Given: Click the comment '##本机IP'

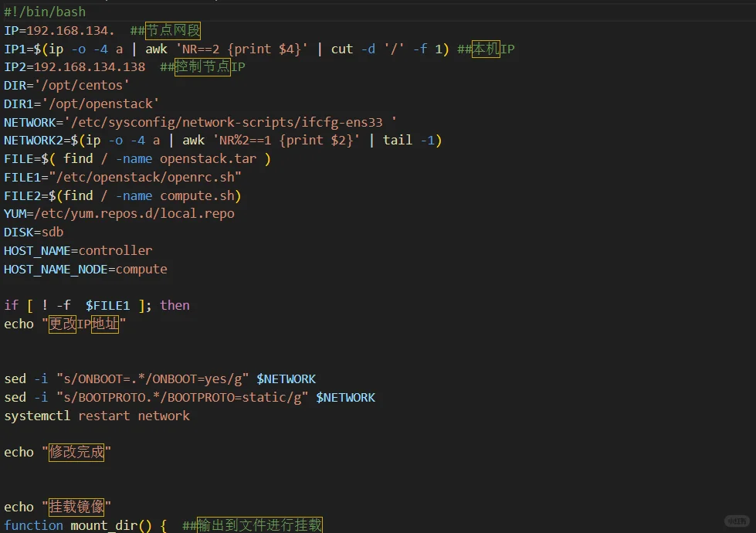Looking at the screenshot, I should (486, 49).
